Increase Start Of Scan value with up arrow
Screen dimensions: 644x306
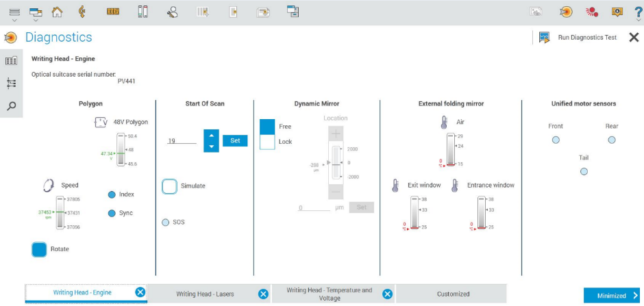[x=211, y=136]
